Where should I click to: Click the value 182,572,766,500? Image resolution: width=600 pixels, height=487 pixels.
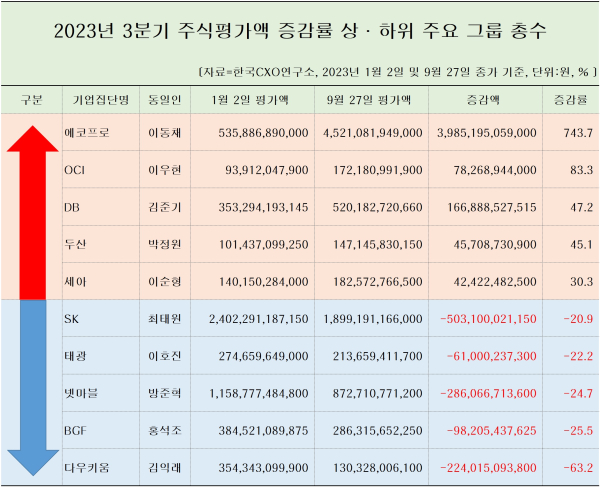[378, 282]
